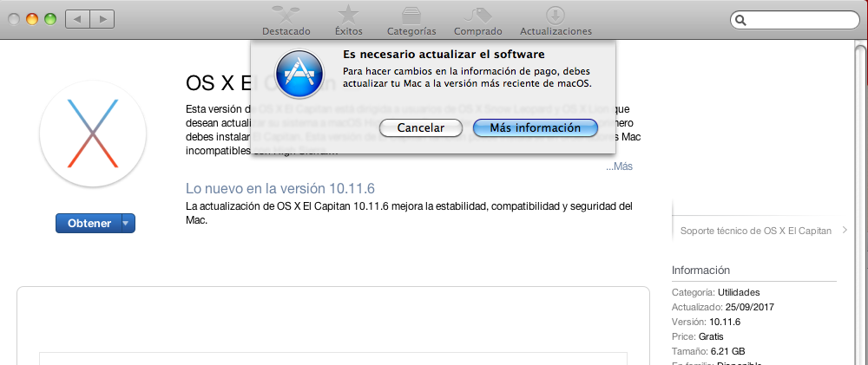Open the dropdown arrow beside Obtener
This screenshot has height=365, width=868.
pyautogui.click(x=128, y=224)
